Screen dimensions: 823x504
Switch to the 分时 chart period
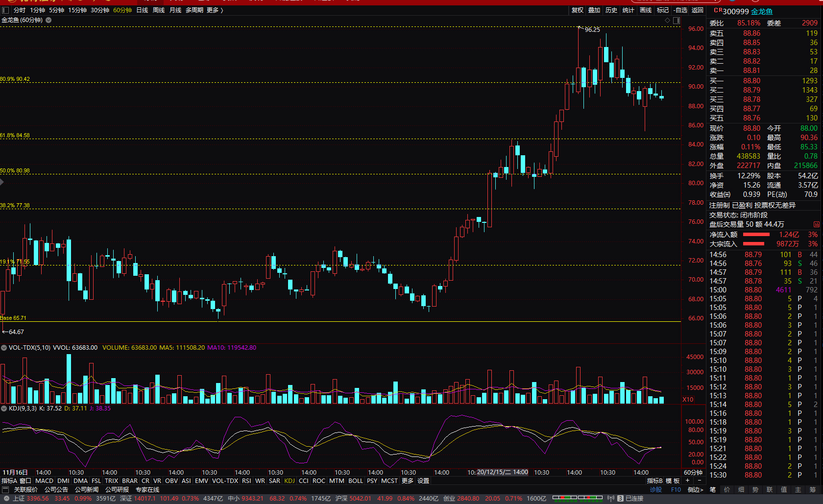click(x=20, y=10)
